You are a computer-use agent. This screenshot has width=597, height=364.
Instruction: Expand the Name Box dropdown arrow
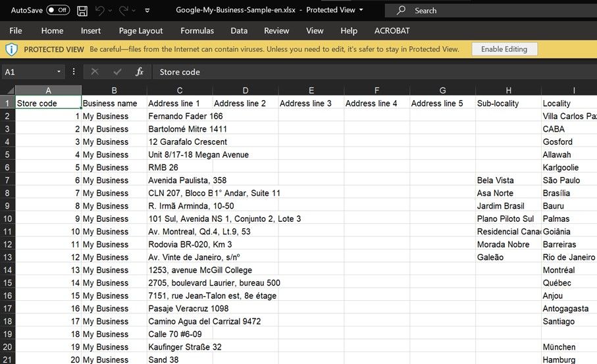[59, 72]
